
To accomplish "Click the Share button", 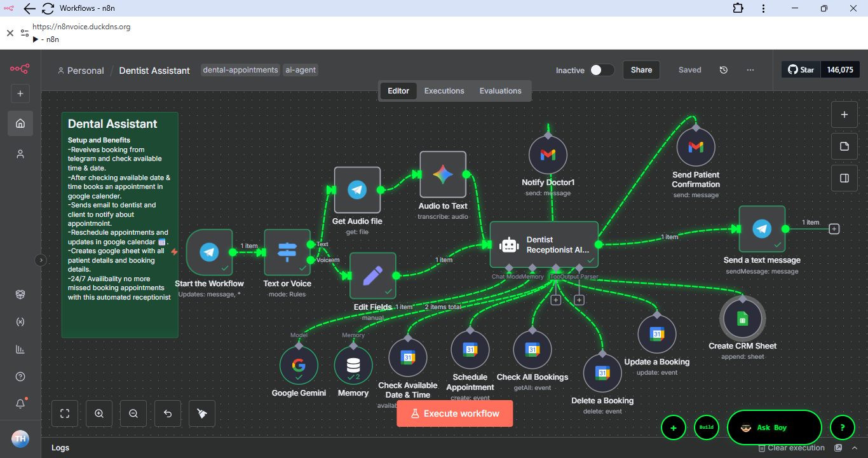I will (641, 70).
